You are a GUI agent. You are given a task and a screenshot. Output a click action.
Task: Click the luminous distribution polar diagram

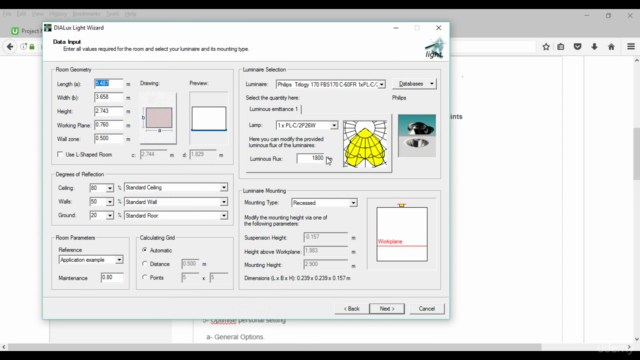[x=365, y=144]
